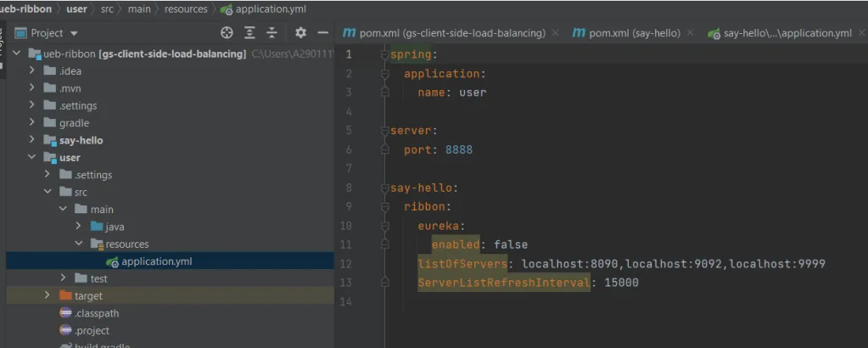Select the java source folder row
The height and width of the screenshot is (348, 868).
[x=170, y=227]
